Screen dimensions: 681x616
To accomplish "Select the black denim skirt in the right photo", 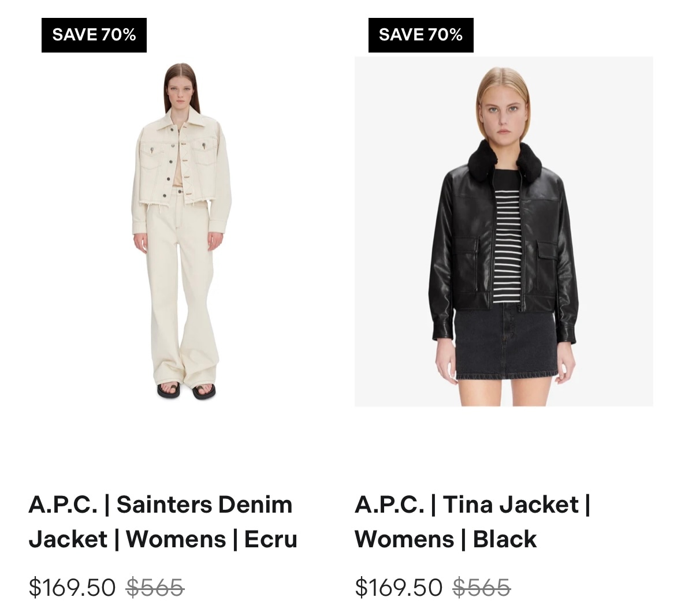I will point(505,341).
